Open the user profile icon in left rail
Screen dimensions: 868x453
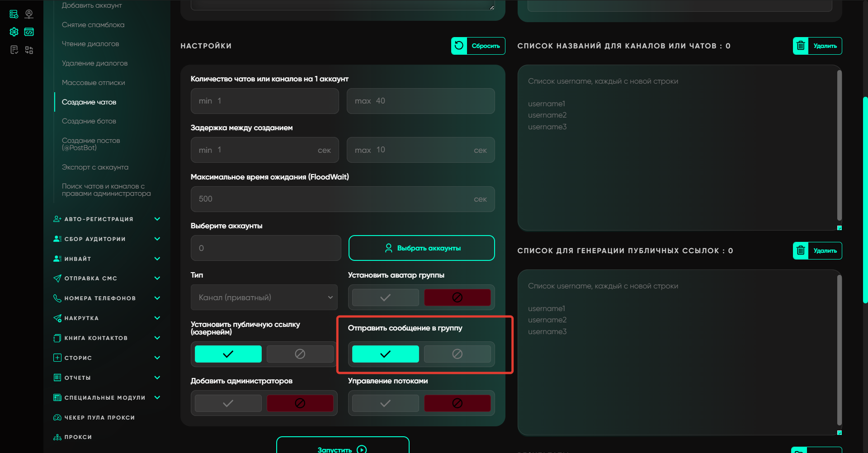(29, 14)
